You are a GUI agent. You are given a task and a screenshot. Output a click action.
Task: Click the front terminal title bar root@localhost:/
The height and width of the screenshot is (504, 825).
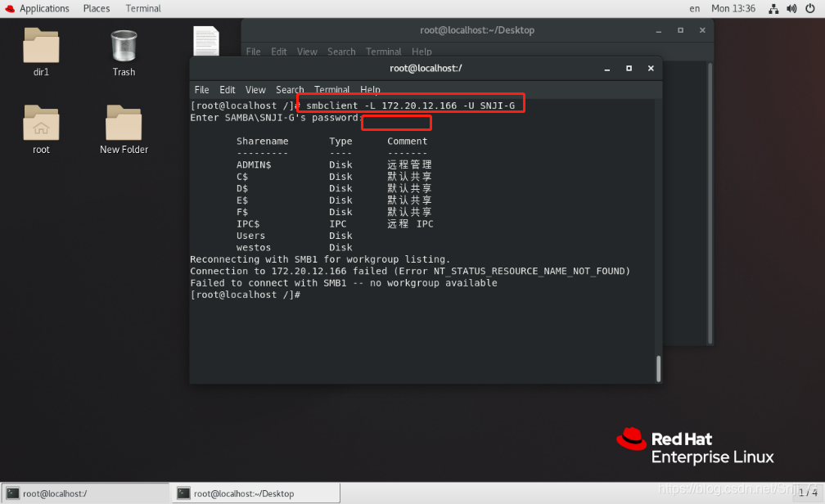pyautogui.click(x=426, y=69)
